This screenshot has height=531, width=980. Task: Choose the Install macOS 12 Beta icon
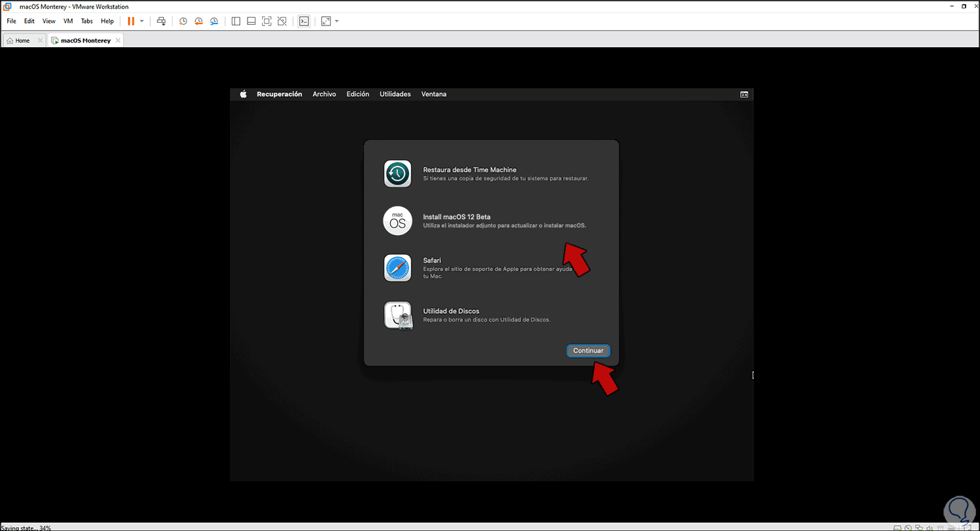[397, 220]
